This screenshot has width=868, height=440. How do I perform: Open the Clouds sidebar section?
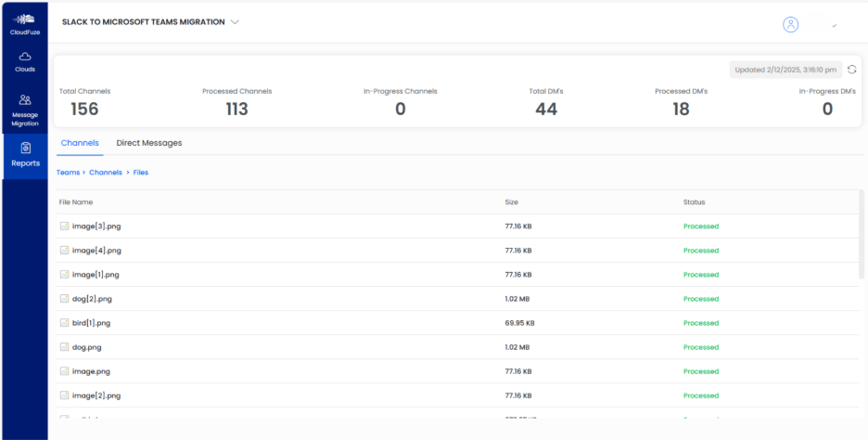25,61
